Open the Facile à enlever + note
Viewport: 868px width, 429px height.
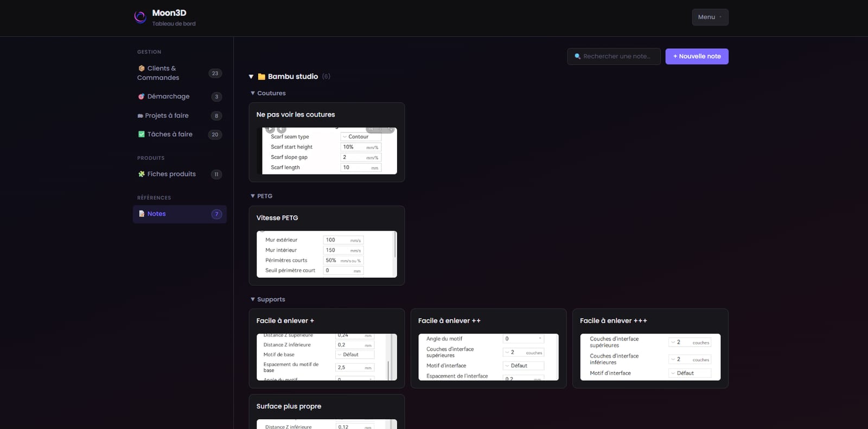(x=327, y=349)
